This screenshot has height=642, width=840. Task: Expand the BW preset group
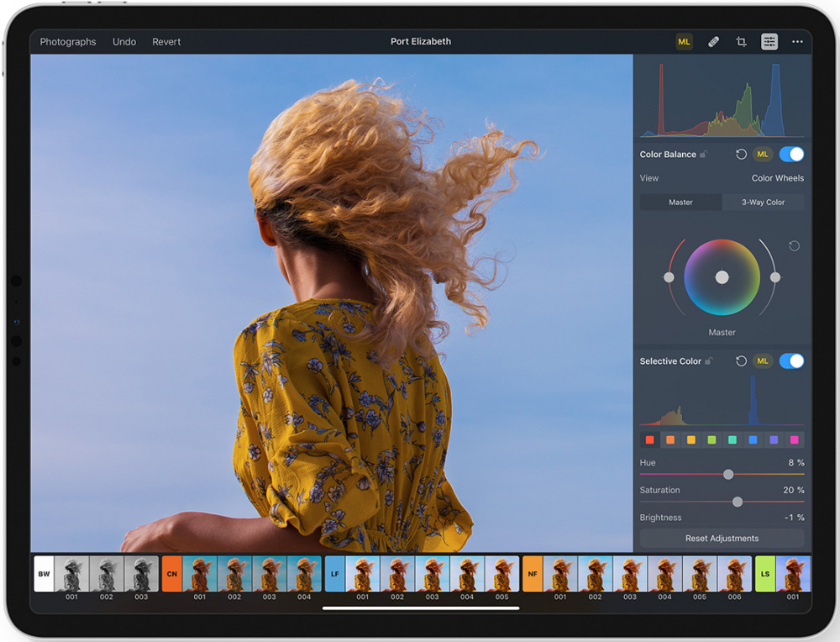[x=44, y=574]
